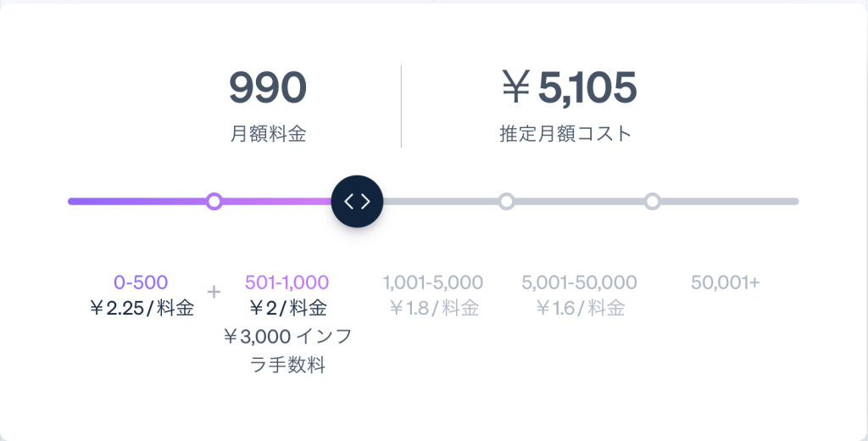Click the gray unfilled slider track

[591, 201]
